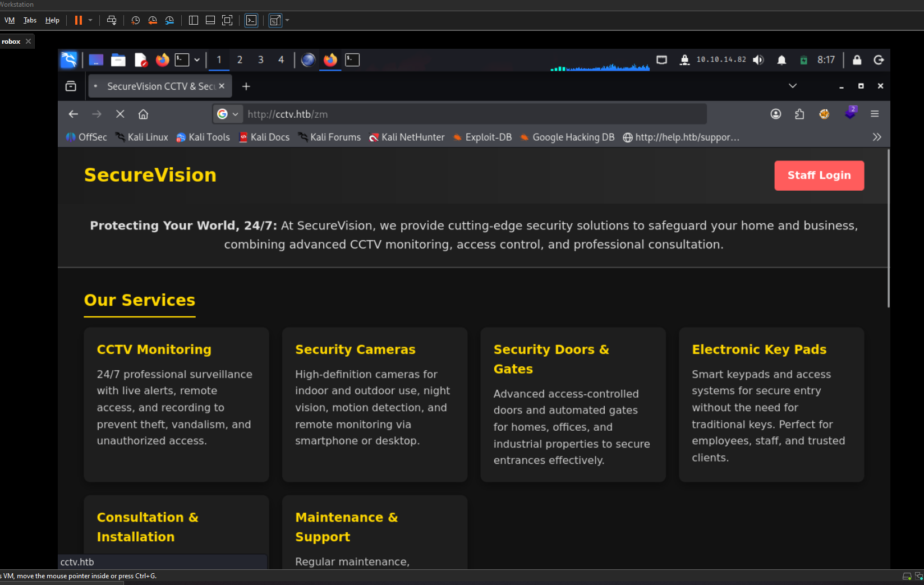
Task: Go to the Firefox home page icon
Action: tap(143, 114)
